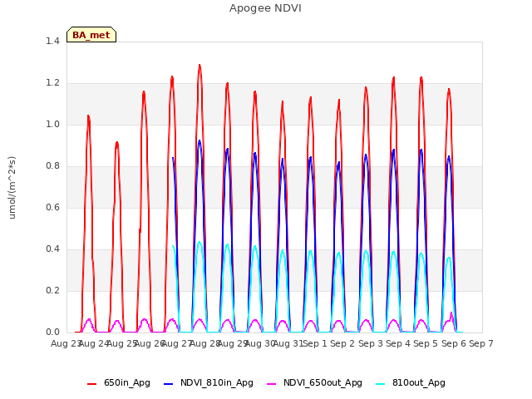The height and width of the screenshot is (399, 532).
Task: Click the umol/(m^2*s) y-axis label
Action: [12, 187]
